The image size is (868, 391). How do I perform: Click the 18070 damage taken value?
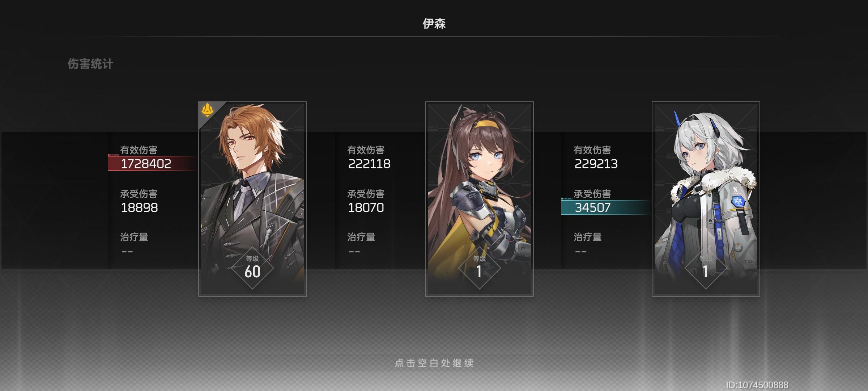point(366,207)
